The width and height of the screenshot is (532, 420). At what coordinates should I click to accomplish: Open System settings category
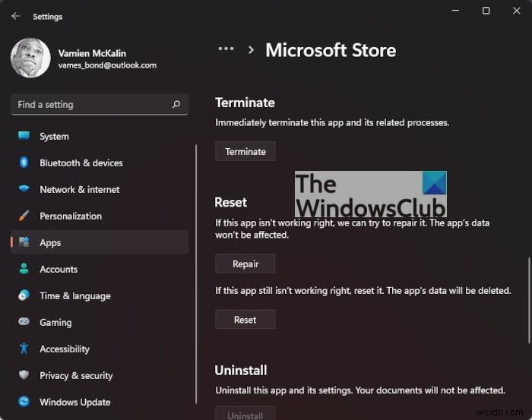pos(100,136)
